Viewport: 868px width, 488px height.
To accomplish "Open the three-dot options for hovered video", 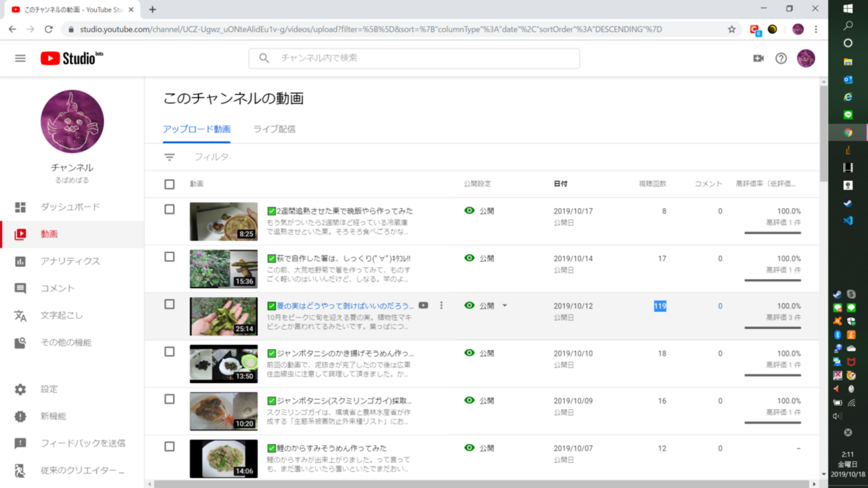I will [441, 306].
